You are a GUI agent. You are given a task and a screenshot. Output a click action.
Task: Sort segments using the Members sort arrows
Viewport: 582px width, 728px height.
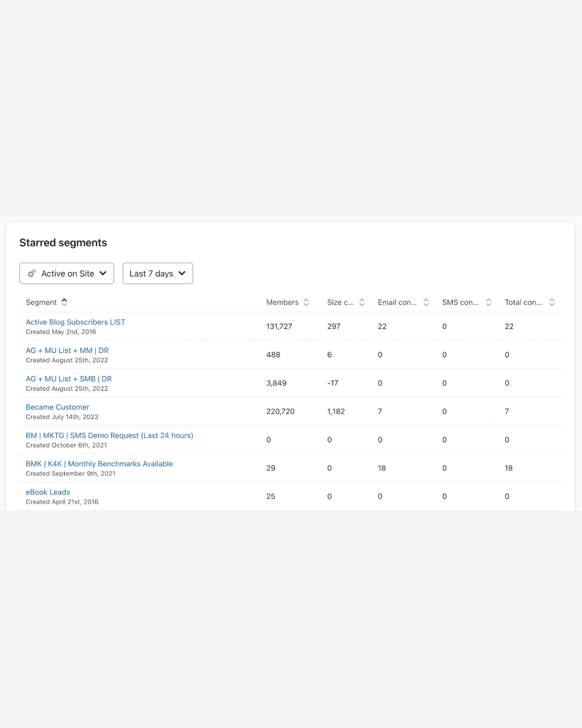point(305,302)
